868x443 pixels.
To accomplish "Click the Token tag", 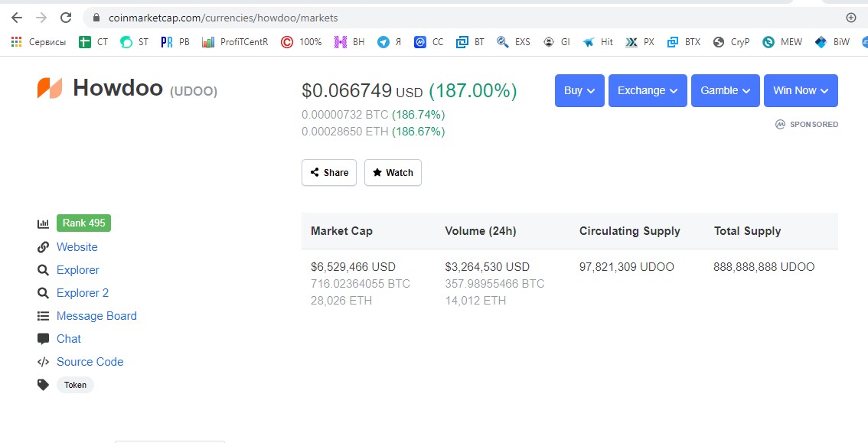I will [x=75, y=385].
